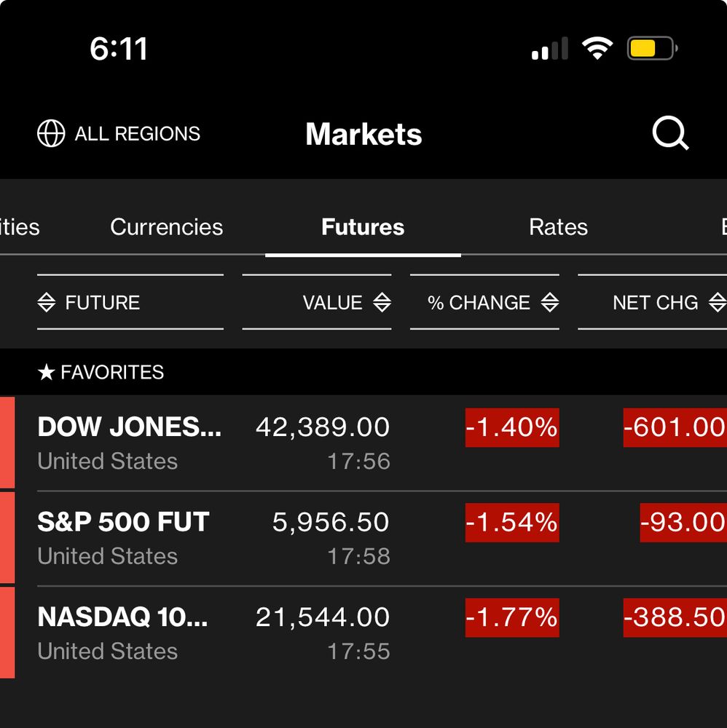Tap the battery status icon
The height and width of the screenshot is (728, 727).
[652, 50]
